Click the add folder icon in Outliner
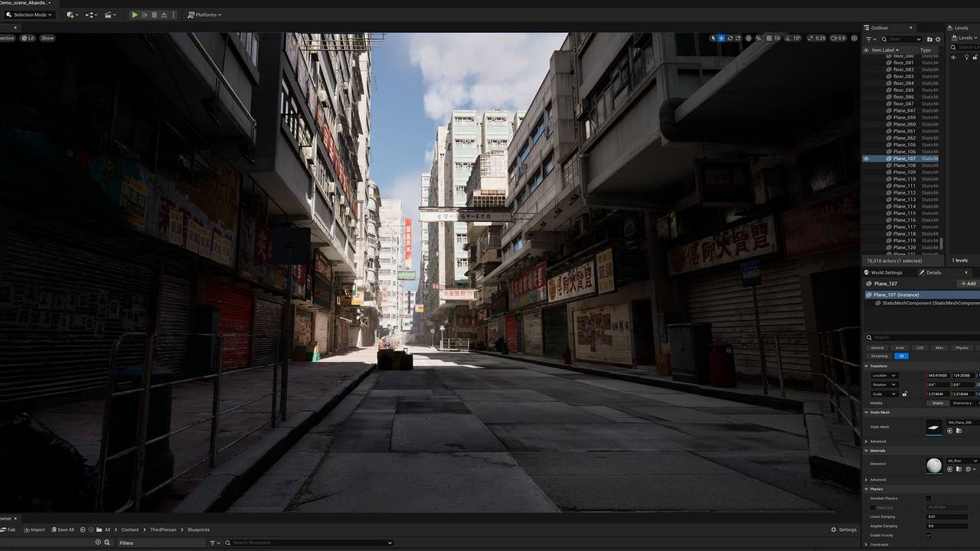 click(929, 39)
